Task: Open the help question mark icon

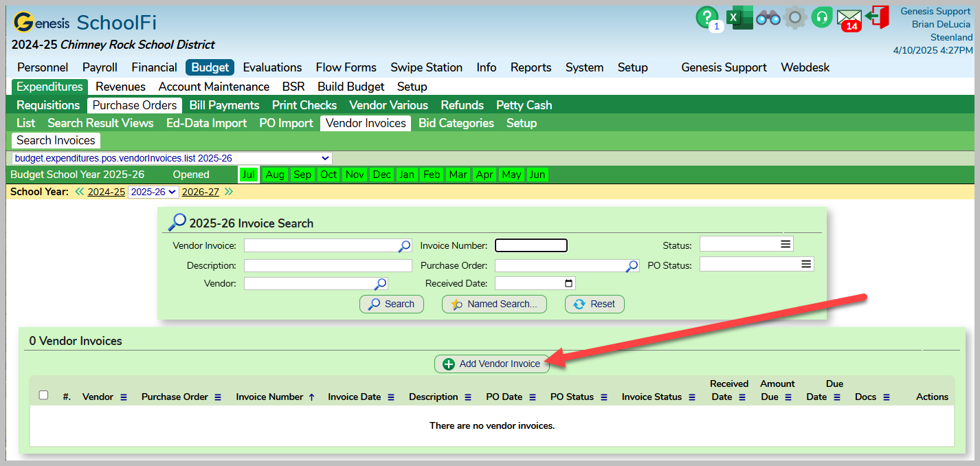Action: coord(706,16)
